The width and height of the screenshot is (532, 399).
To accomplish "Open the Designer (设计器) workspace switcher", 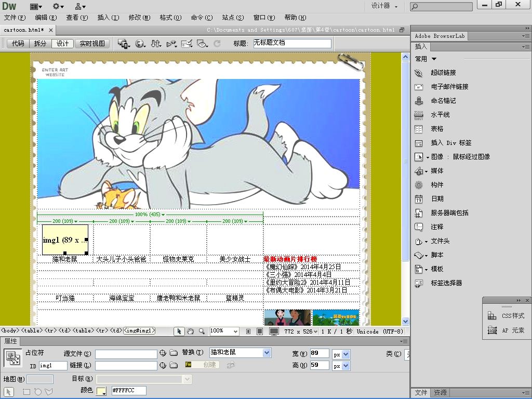I will 384,6.
